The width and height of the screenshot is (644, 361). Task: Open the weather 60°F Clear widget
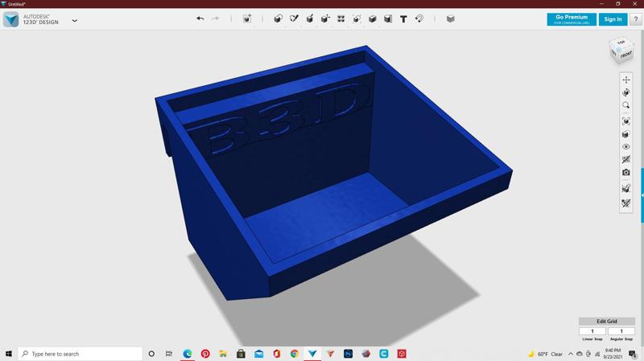tap(545, 354)
